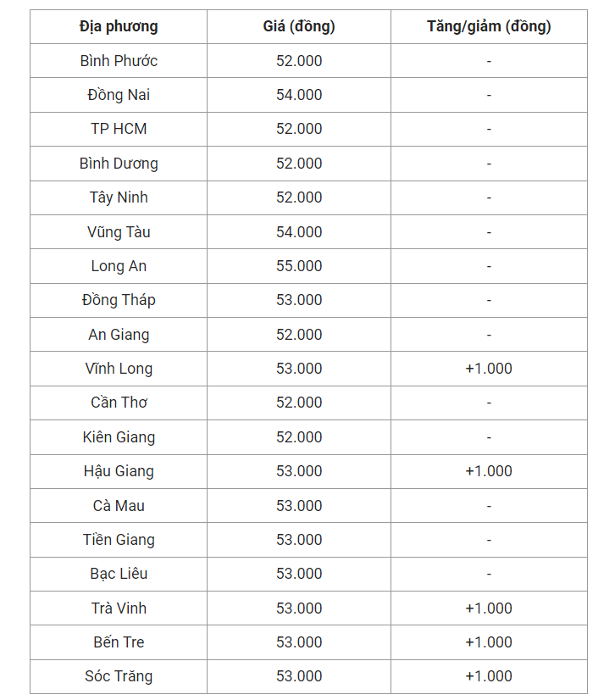615x700 pixels.
Task: Select the Cần Thơ cell
Action: (119, 403)
